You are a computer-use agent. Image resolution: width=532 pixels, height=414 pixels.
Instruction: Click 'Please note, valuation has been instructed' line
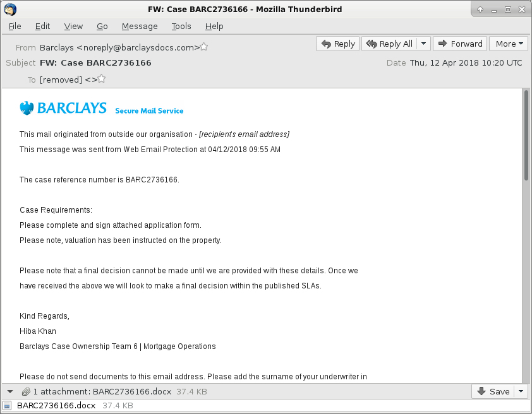point(121,240)
